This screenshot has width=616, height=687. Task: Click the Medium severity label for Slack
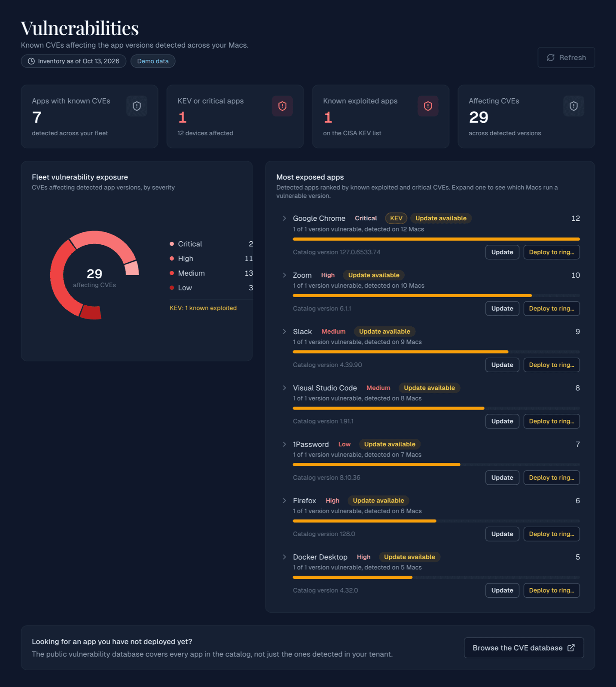[334, 331]
